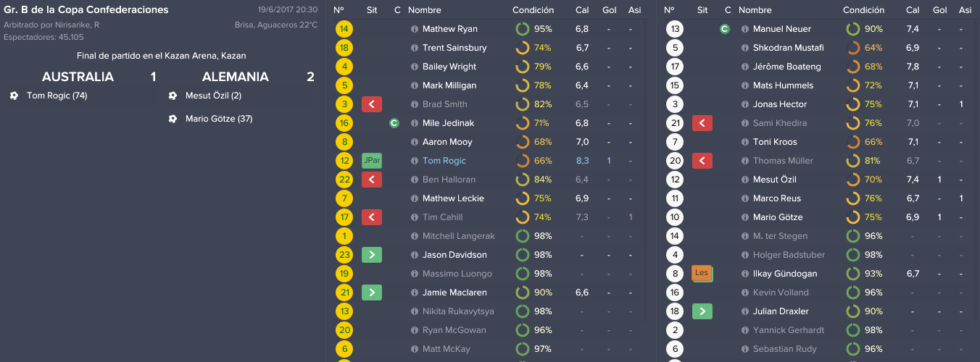
Task: Click shirt number 14 badge of Mathew Ryan
Action: [345, 29]
